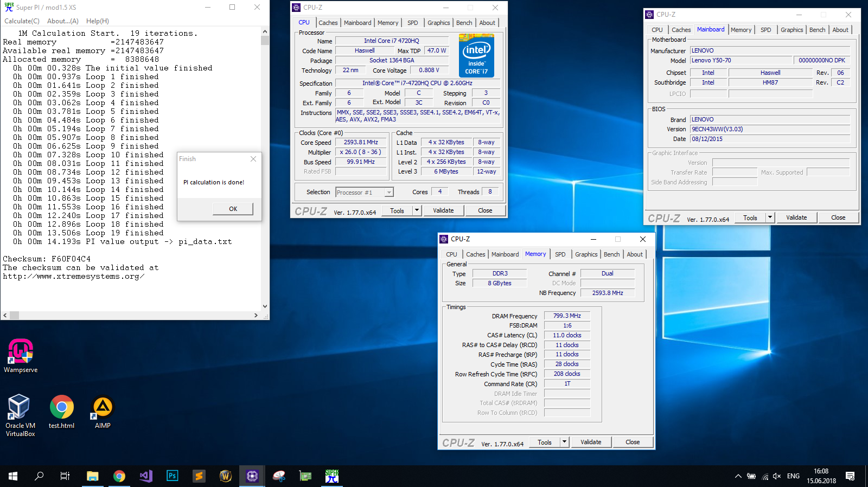Open About tab in Memory window

click(635, 254)
